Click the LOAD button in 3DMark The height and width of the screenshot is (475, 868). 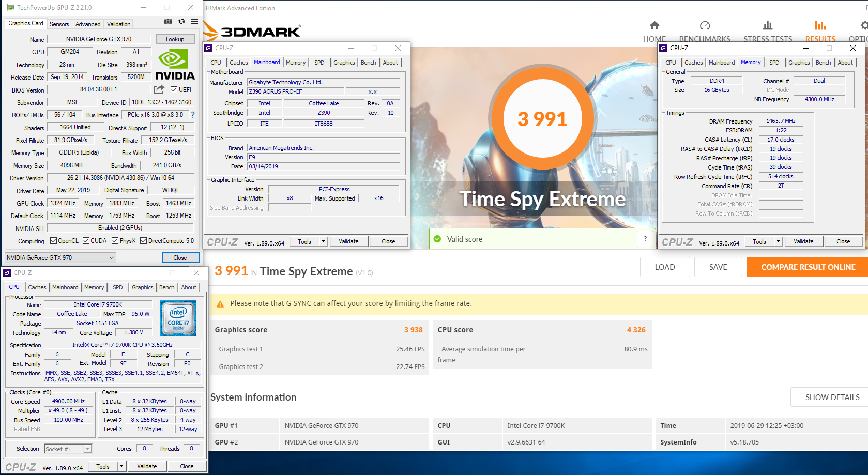tap(665, 267)
